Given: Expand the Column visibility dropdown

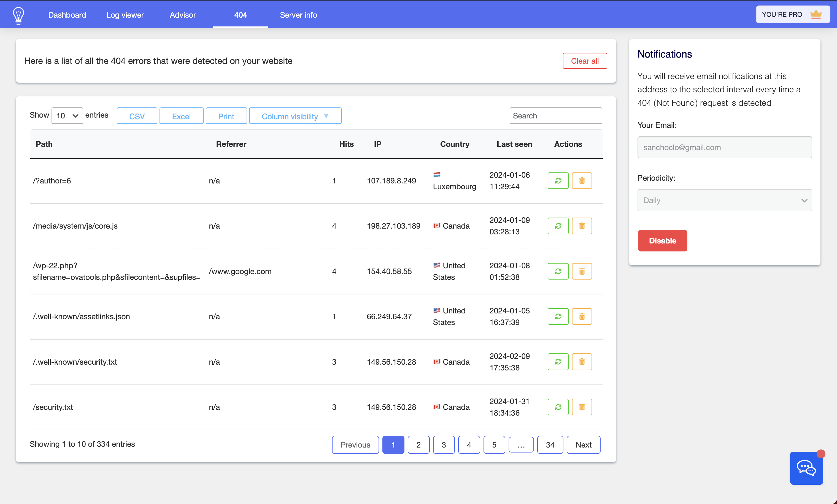Looking at the screenshot, I should [295, 116].
